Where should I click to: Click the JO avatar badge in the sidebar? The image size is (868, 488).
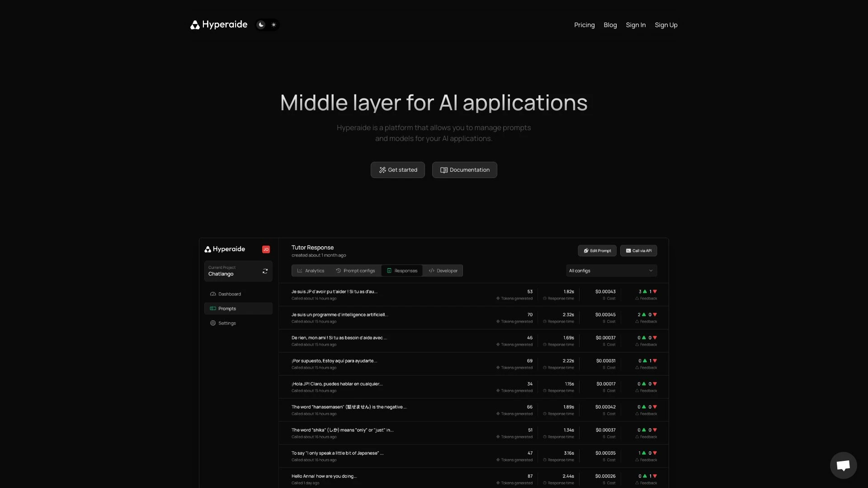point(266,249)
